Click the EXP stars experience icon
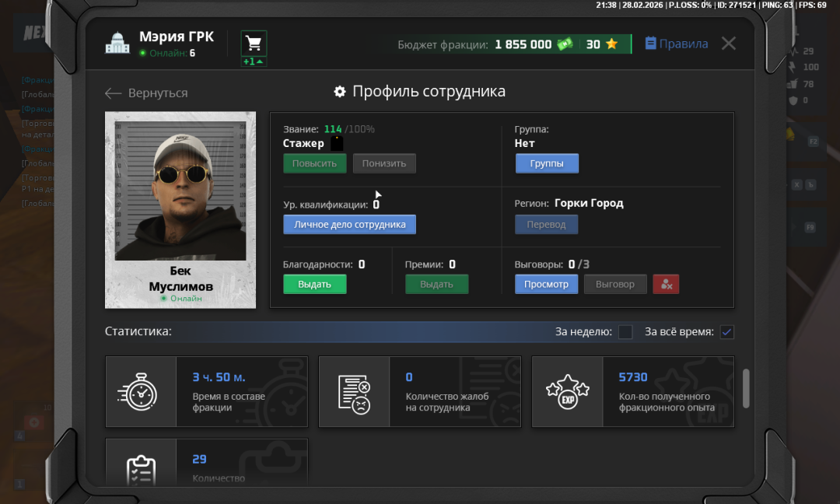Viewport: 840px width, 504px height. [x=567, y=392]
